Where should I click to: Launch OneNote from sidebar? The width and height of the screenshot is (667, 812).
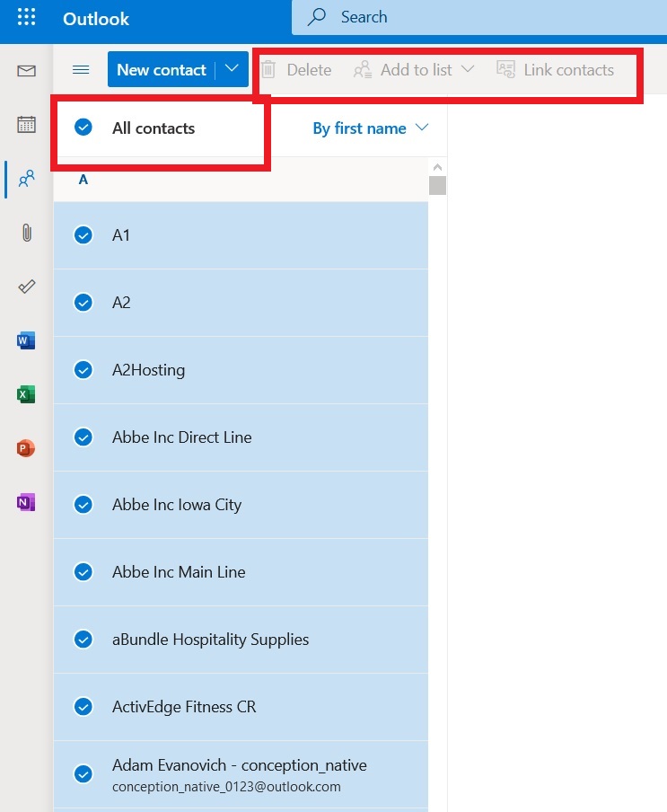26,502
